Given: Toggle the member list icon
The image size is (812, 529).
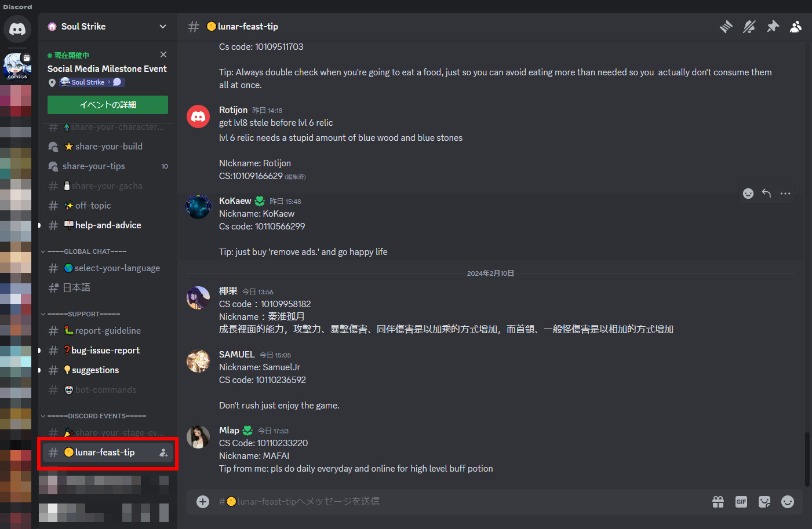Looking at the screenshot, I should [x=796, y=27].
